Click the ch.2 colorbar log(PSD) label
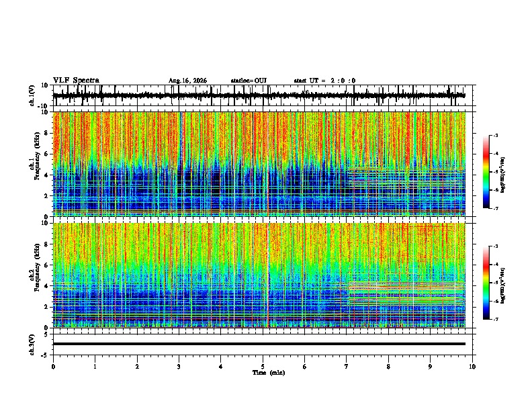This screenshot has height=411, width=532. 503,285
